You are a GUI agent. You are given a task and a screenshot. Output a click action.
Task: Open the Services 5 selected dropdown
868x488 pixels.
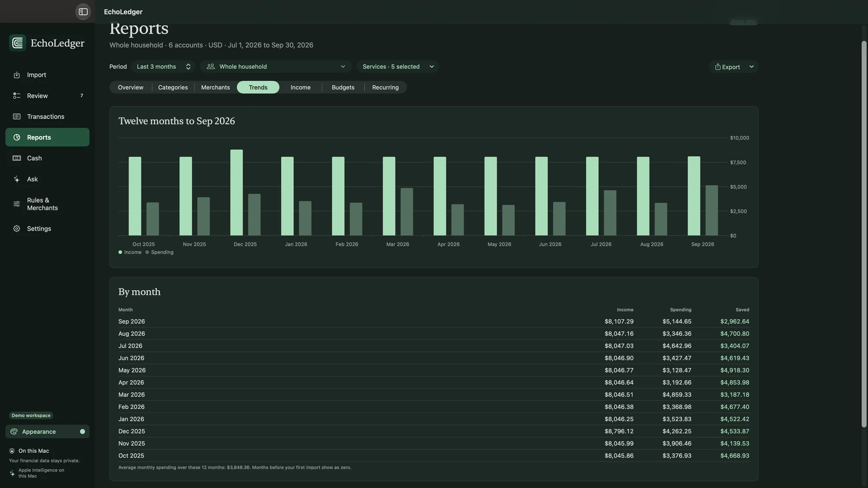tap(398, 66)
